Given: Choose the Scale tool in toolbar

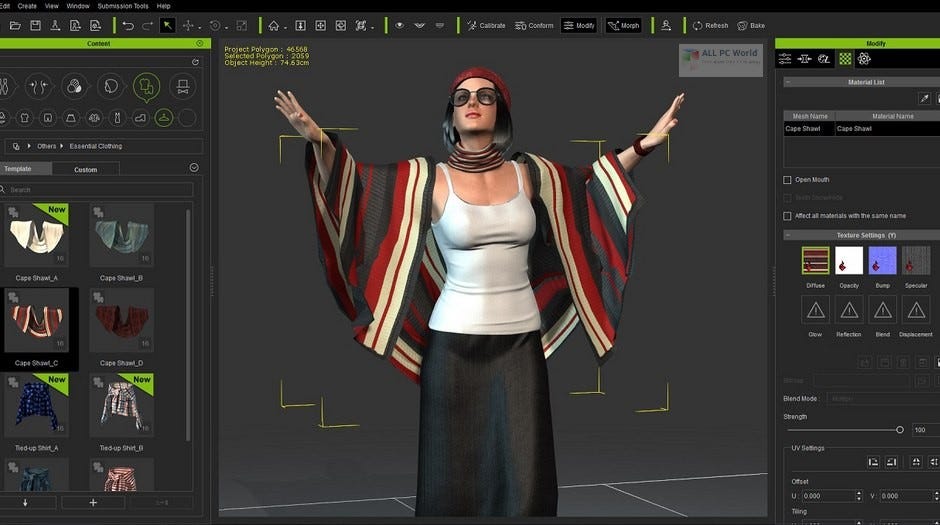Looking at the screenshot, I should 242,26.
